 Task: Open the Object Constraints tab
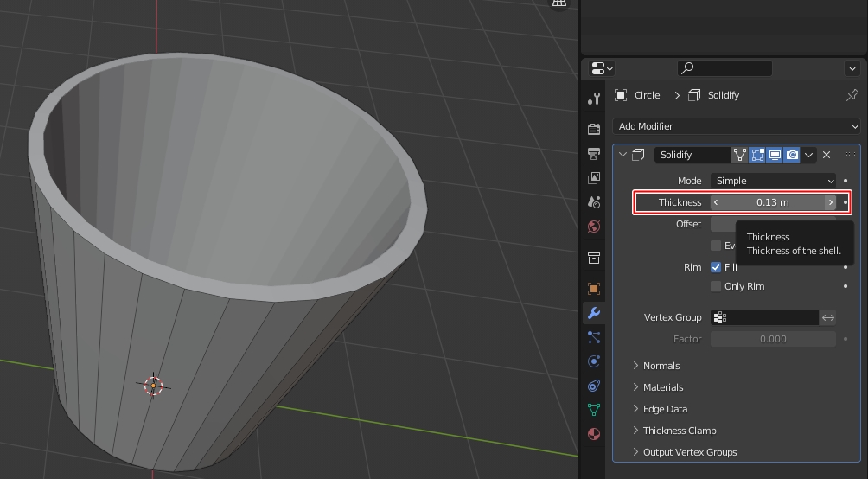point(594,386)
